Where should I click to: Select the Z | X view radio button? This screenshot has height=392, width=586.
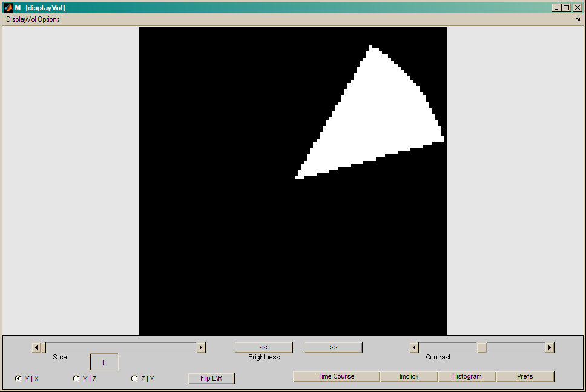coord(134,379)
